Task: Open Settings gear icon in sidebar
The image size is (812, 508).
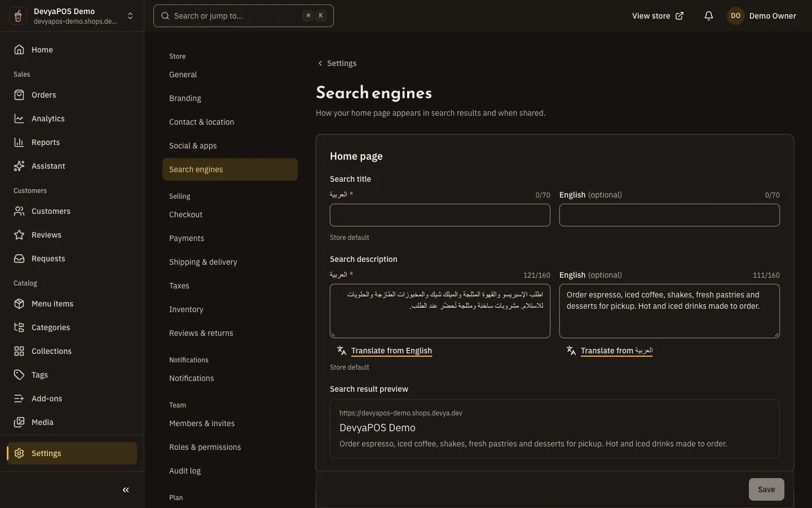Action: click(x=19, y=453)
